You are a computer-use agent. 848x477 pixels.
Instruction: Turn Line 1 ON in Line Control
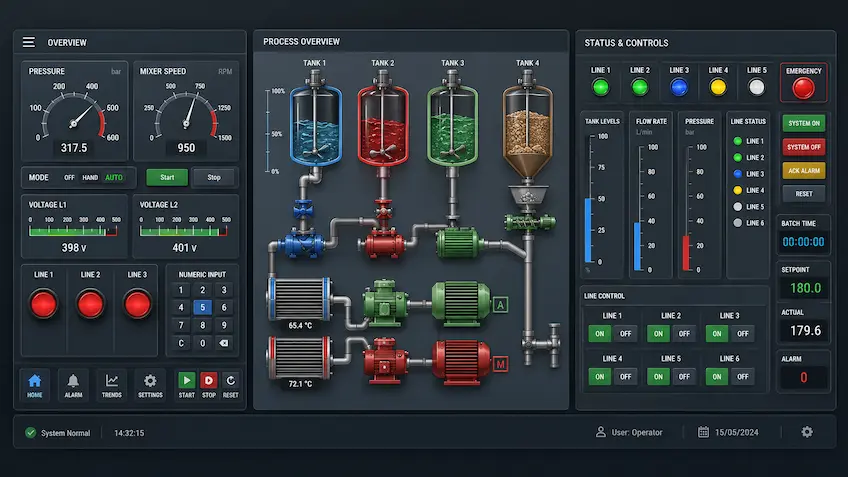point(600,334)
